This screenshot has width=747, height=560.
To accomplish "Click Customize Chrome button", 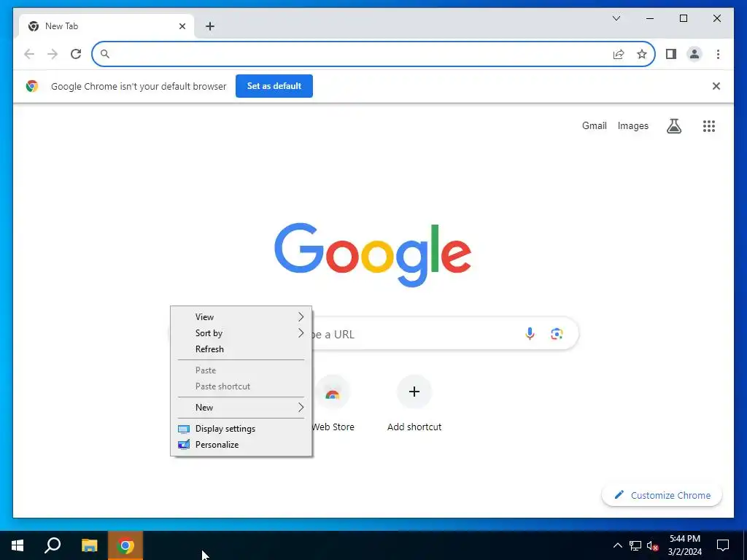I will click(662, 495).
